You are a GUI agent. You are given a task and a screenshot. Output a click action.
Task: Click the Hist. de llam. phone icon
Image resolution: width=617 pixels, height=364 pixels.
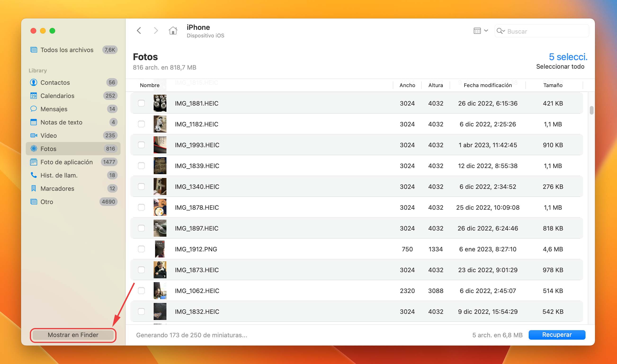tap(34, 175)
